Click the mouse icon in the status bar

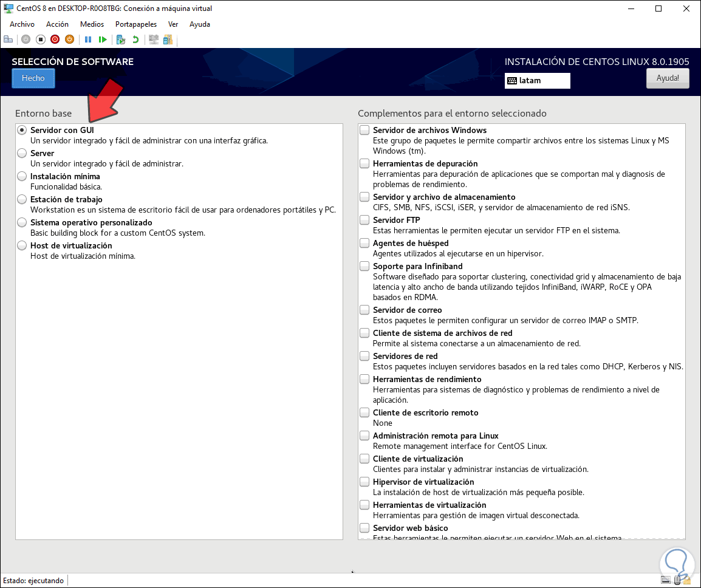pos(677,580)
